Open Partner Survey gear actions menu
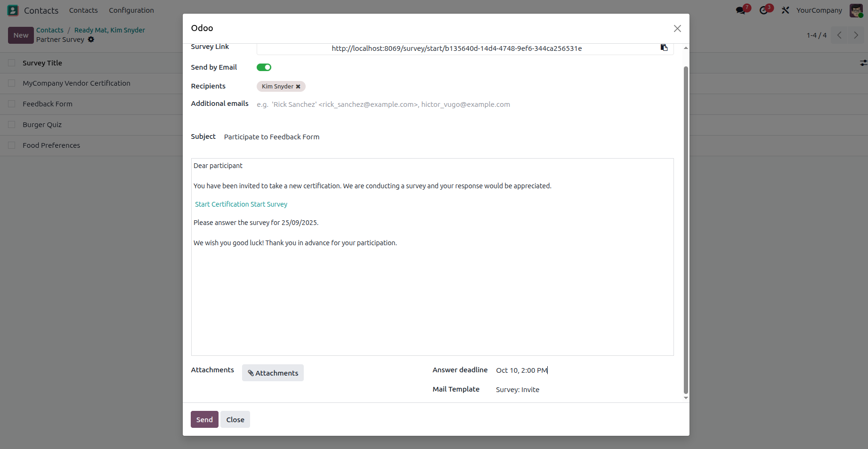 click(x=91, y=40)
